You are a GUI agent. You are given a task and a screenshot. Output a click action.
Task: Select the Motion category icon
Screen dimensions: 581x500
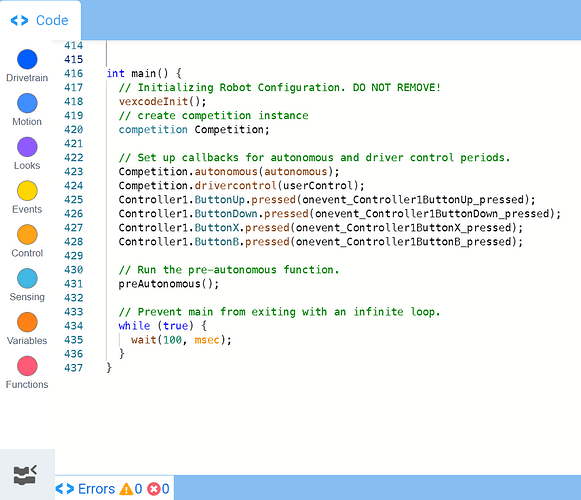27,103
